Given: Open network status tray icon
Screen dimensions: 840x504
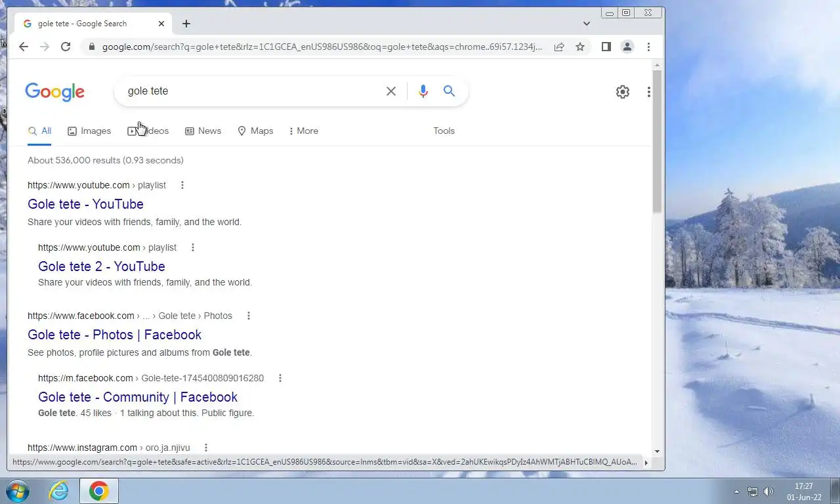Looking at the screenshot, I should (x=753, y=492).
